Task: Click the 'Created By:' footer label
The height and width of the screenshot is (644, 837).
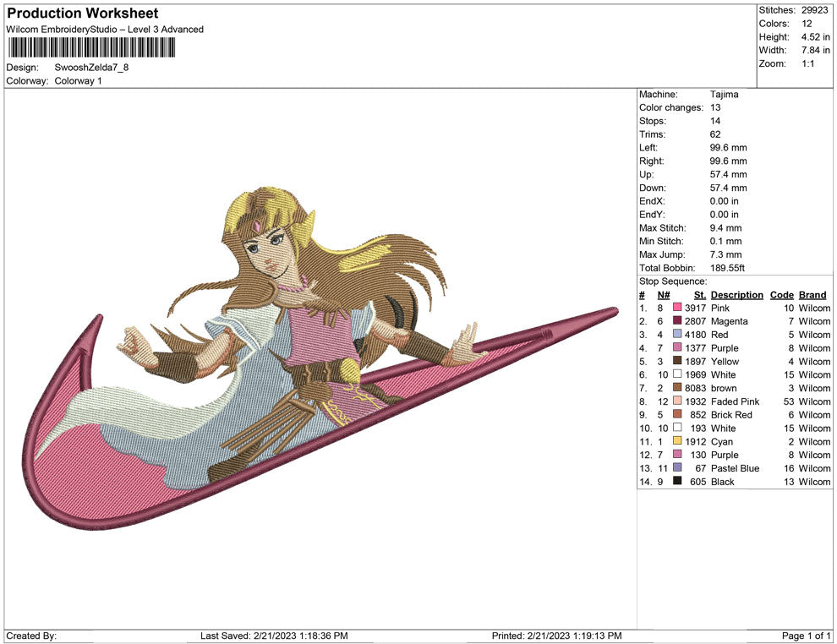Action: click(31, 636)
